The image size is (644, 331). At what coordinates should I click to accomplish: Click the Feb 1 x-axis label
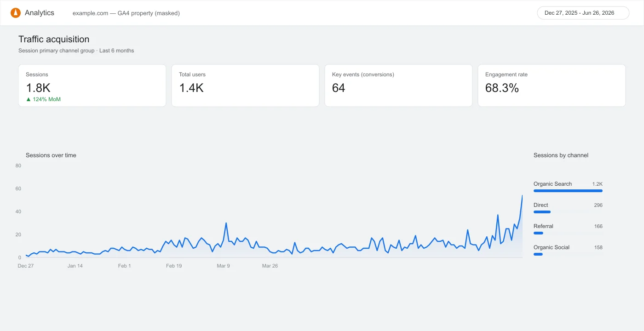pyautogui.click(x=124, y=266)
